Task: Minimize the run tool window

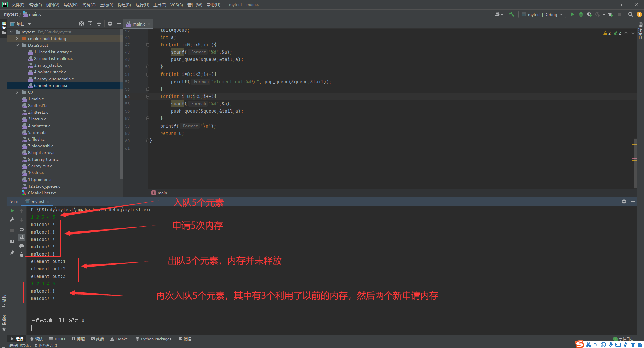Action: (x=633, y=201)
